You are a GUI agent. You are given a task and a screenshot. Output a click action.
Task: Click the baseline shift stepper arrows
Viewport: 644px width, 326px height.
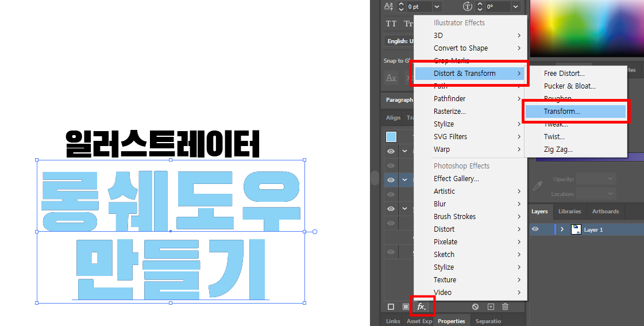point(402,6)
